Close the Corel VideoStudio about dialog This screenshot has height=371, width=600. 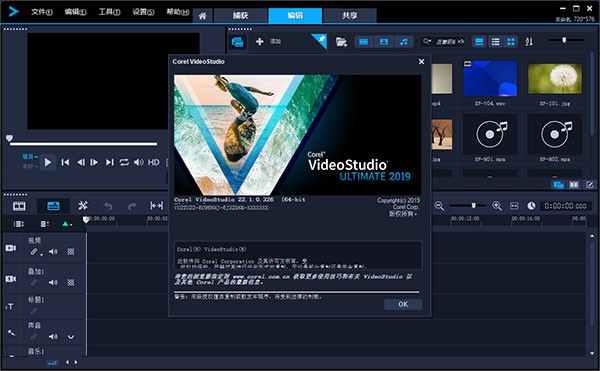[421, 62]
